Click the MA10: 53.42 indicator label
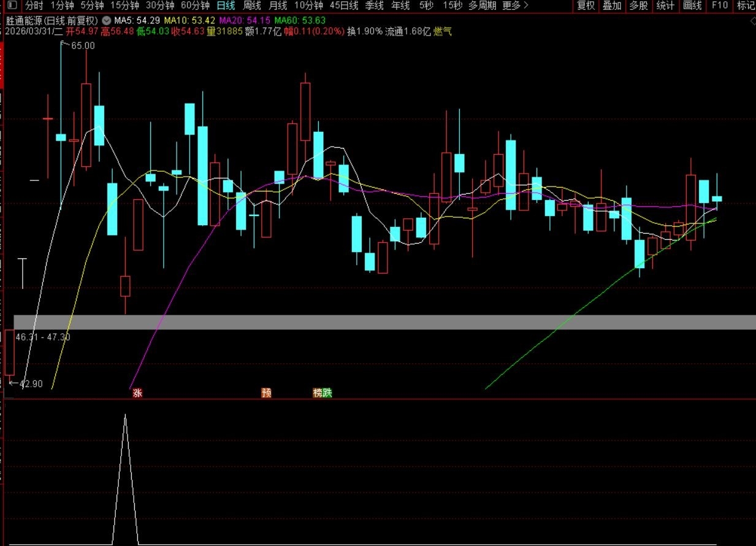The image size is (756, 546). (x=189, y=20)
